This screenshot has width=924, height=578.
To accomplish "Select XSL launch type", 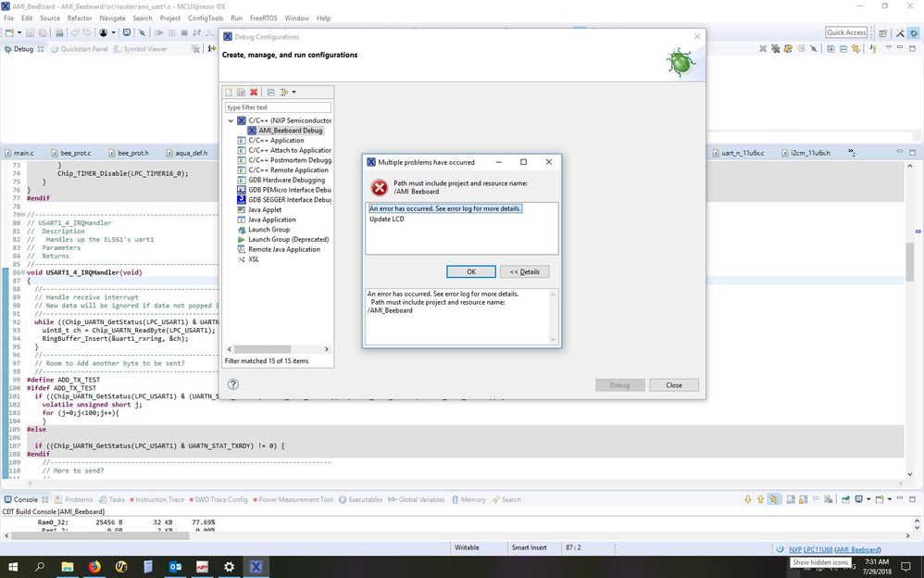I will (x=248, y=259).
